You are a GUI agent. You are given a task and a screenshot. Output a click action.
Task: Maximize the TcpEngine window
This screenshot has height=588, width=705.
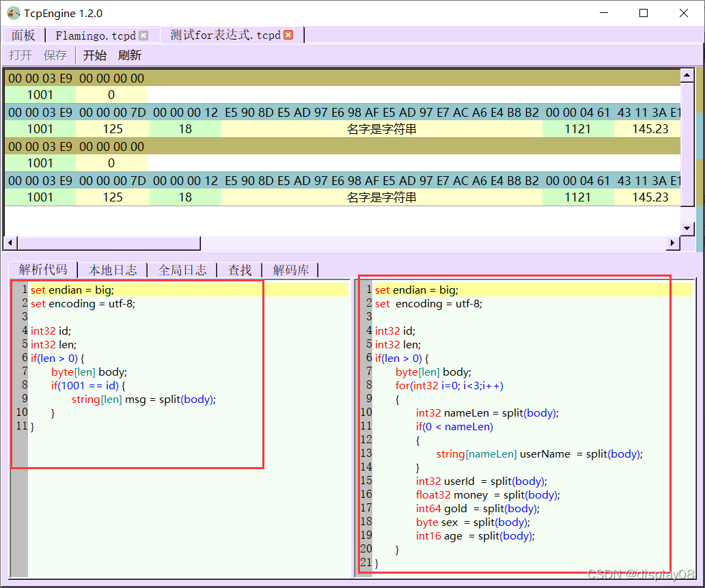[x=644, y=13]
